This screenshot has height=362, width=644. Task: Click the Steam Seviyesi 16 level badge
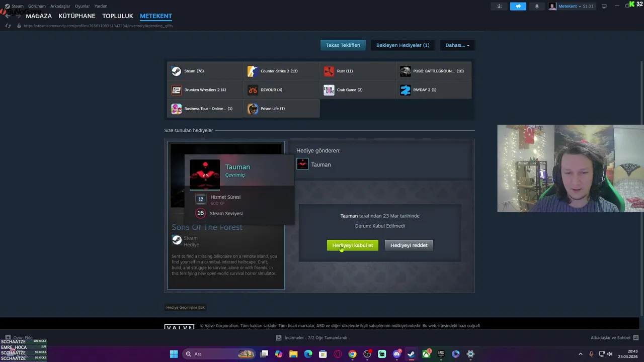point(200,213)
